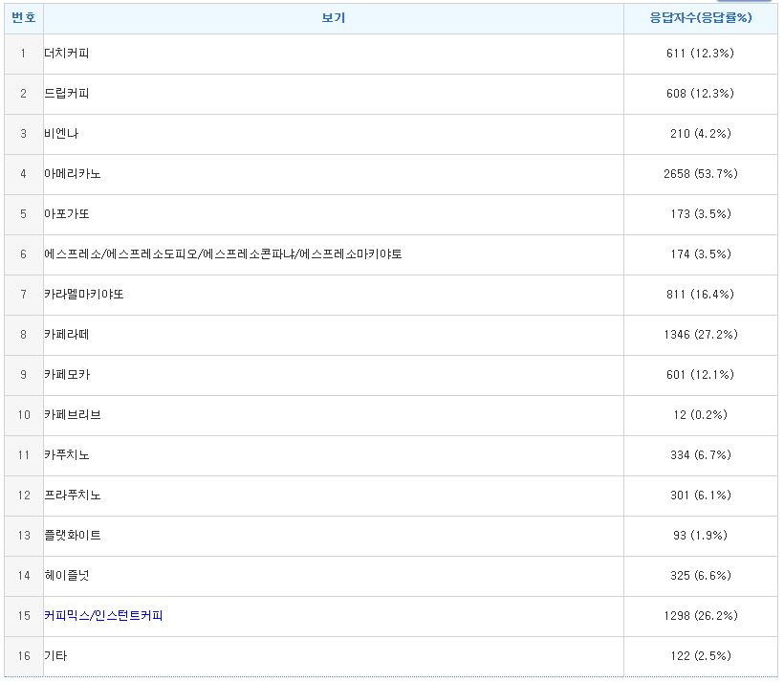Select the value 93 (1.9%)
This screenshot has width=784, height=683.
click(x=700, y=536)
